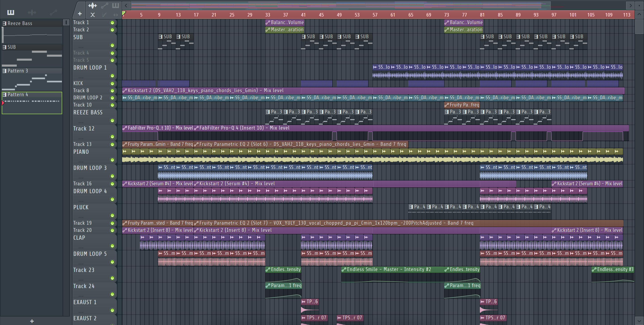Image resolution: width=644 pixels, height=325 pixels.
Task: Select Pattern 3 in picker
Action: click(32, 79)
